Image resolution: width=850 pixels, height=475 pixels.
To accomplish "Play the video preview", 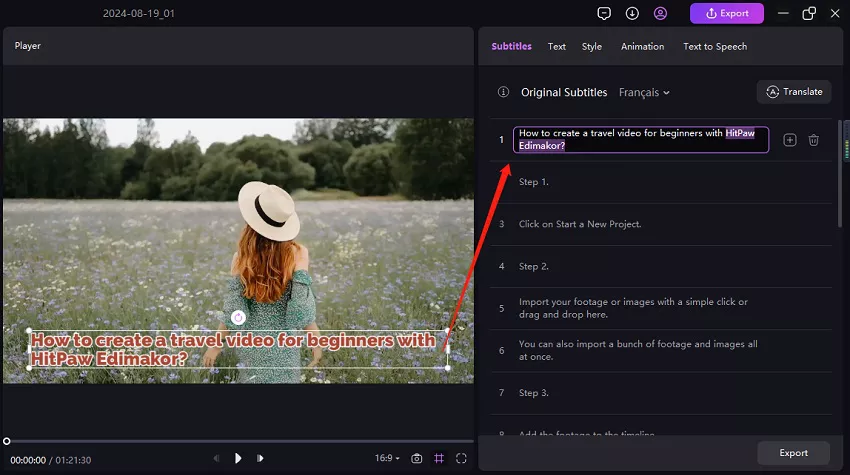I will pyautogui.click(x=238, y=458).
